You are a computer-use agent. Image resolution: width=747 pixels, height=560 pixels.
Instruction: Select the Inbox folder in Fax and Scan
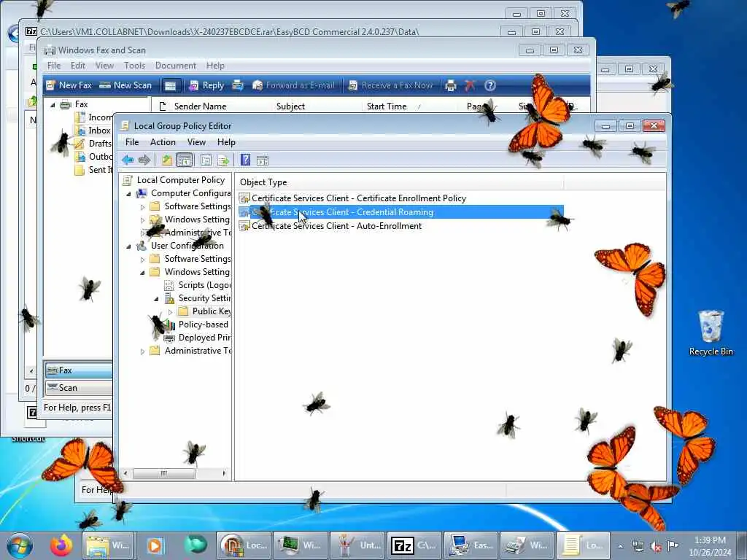click(99, 130)
